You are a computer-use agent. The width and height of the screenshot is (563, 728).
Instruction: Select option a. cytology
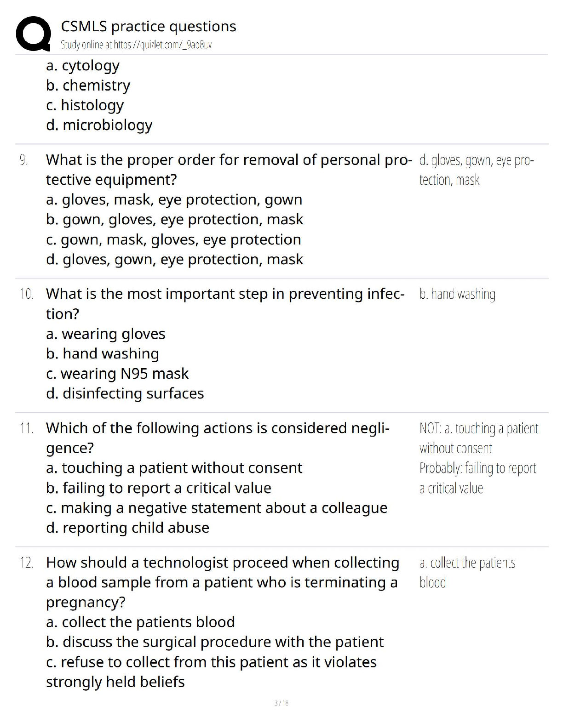point(83,66)
